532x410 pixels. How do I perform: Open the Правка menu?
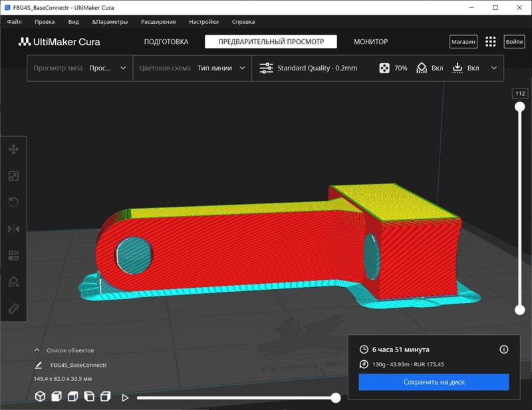click(45, 22)
